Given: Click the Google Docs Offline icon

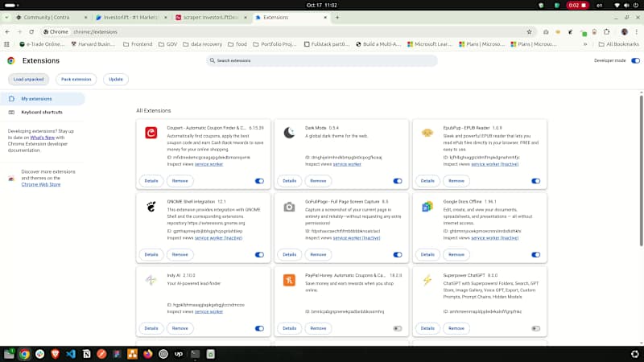Looking at the screenshot, I should coord(427,207).
